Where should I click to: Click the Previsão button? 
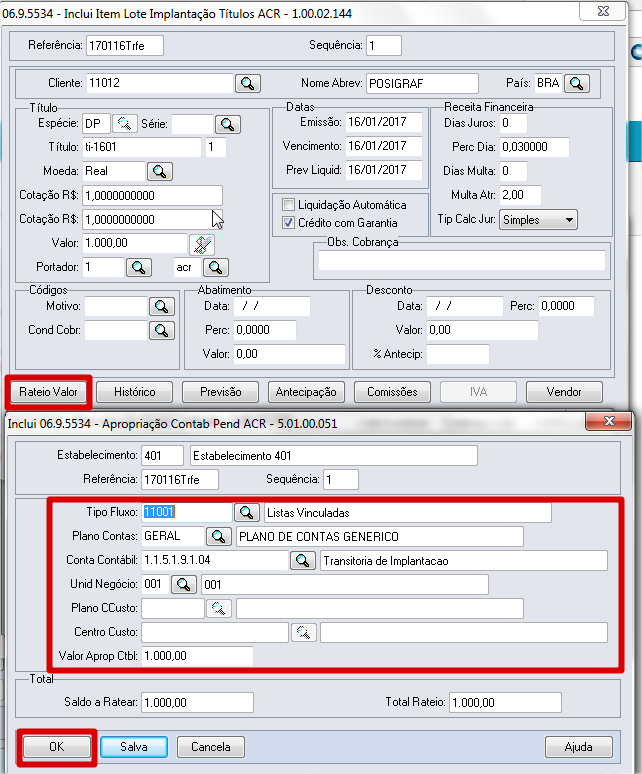tap(221, 392)
